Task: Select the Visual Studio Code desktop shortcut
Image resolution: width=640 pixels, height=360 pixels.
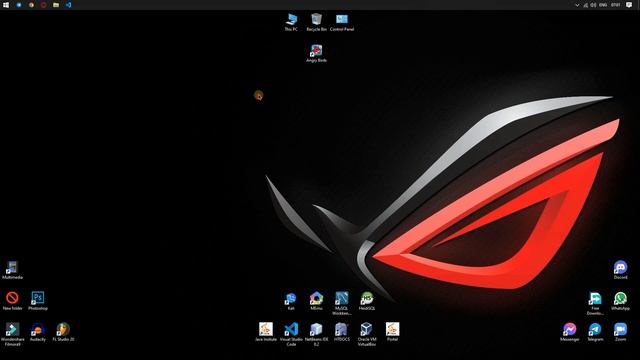Action: pyautogui.click(x=291, y=334)
